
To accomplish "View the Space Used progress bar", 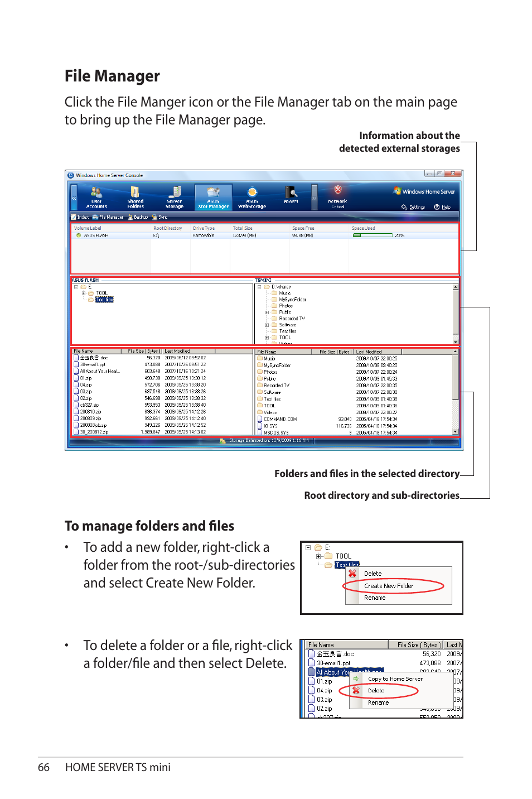I will point(373,235).
